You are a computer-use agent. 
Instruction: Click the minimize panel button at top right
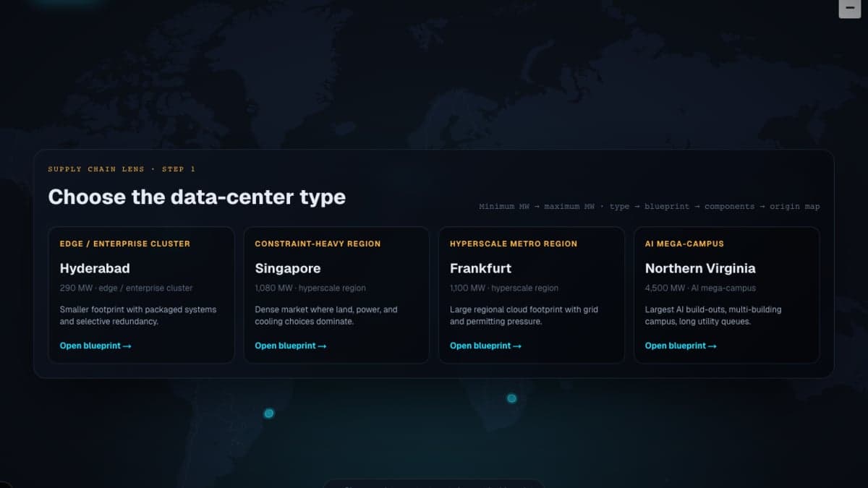point(849,8)
